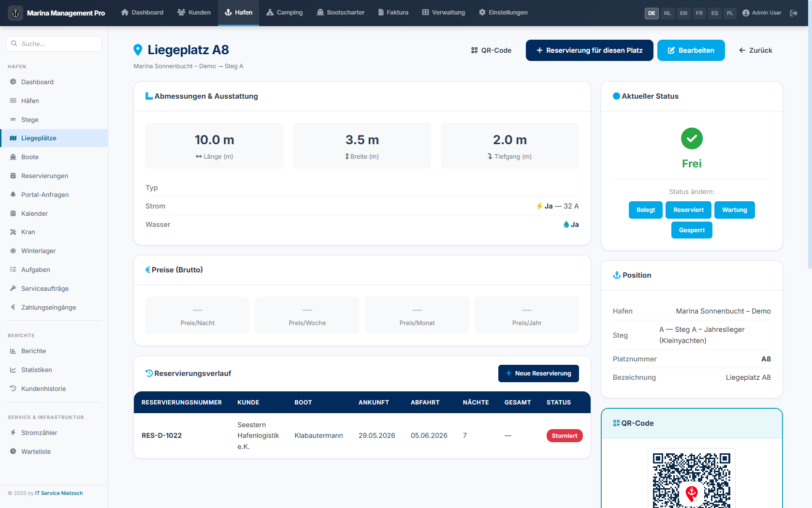Click the Aufgaben checklist icon
Viewport: 812px width, 508px height.
click(13, 269)
